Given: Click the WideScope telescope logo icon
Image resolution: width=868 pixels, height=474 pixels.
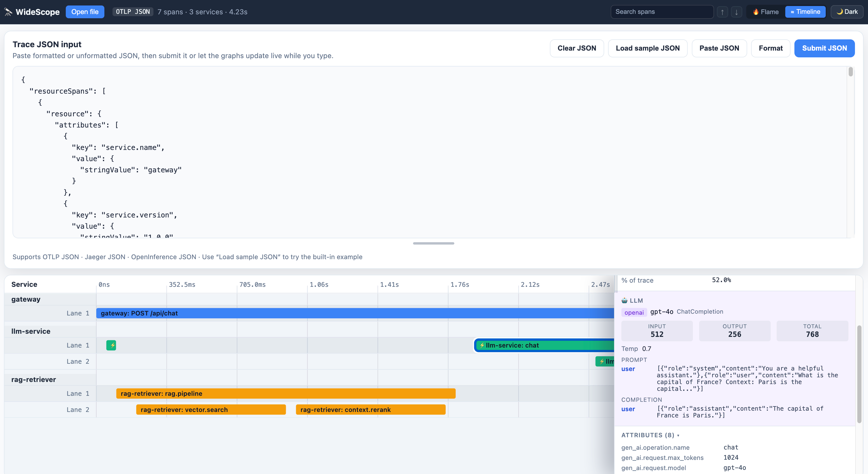Looking at the screenshot, I should pos(8,12).
